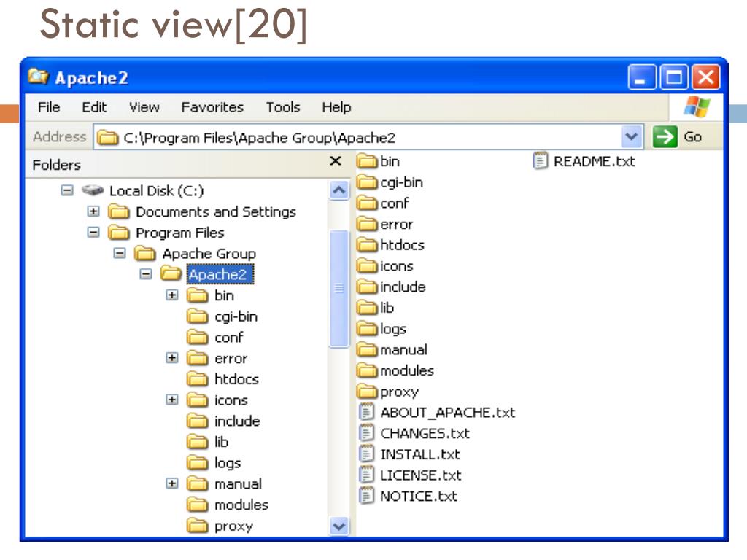Viewport: 747px width, 560px height.
Task: Click the folder tree scroll up arrow
Action: tap(339, 190)
